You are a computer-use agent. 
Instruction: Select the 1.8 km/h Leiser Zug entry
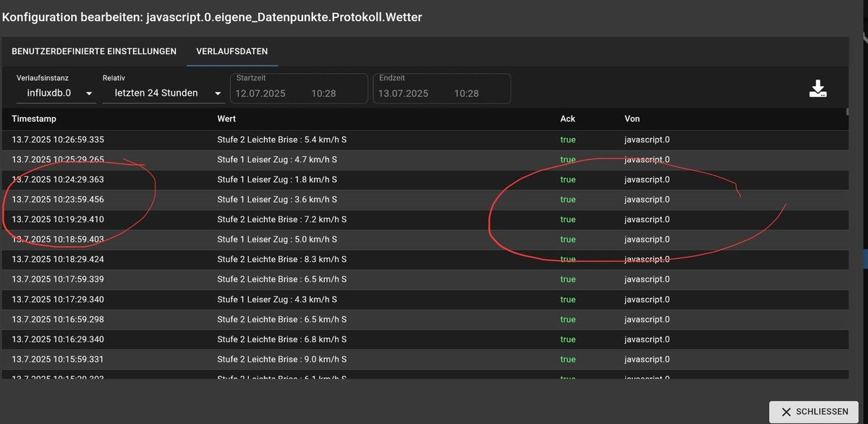pyautogui.click(x=277, y=179)
